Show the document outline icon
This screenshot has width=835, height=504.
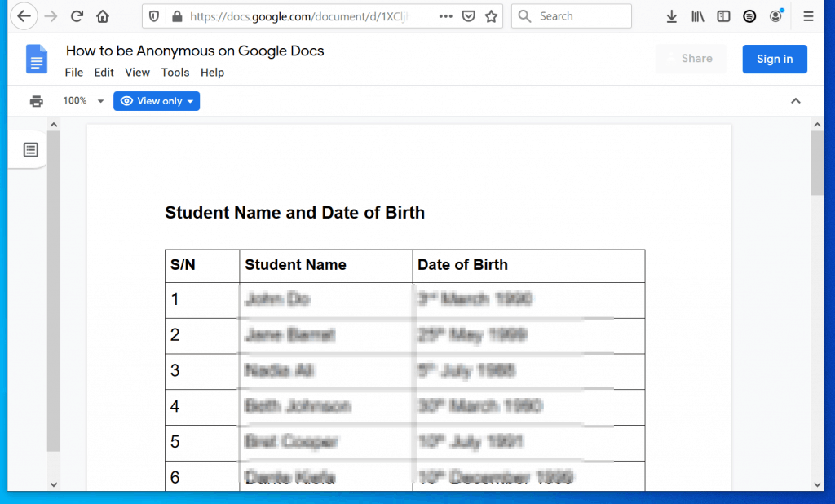click(31, 150)
